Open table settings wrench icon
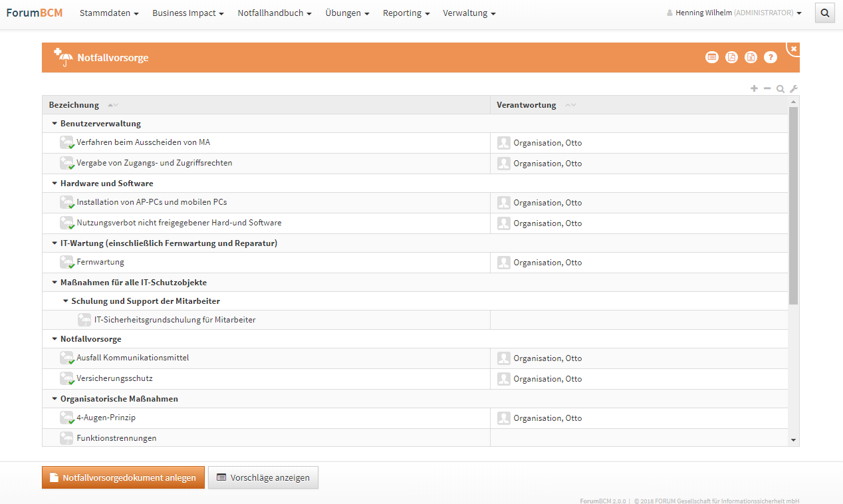This screenshot has width=843, height=504. (793, 89)
